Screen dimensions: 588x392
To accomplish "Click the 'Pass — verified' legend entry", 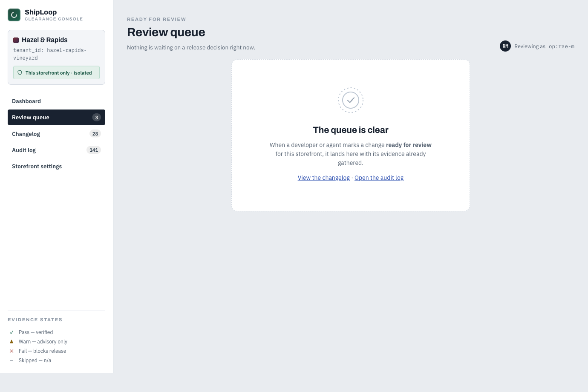I will pos(36,332).
